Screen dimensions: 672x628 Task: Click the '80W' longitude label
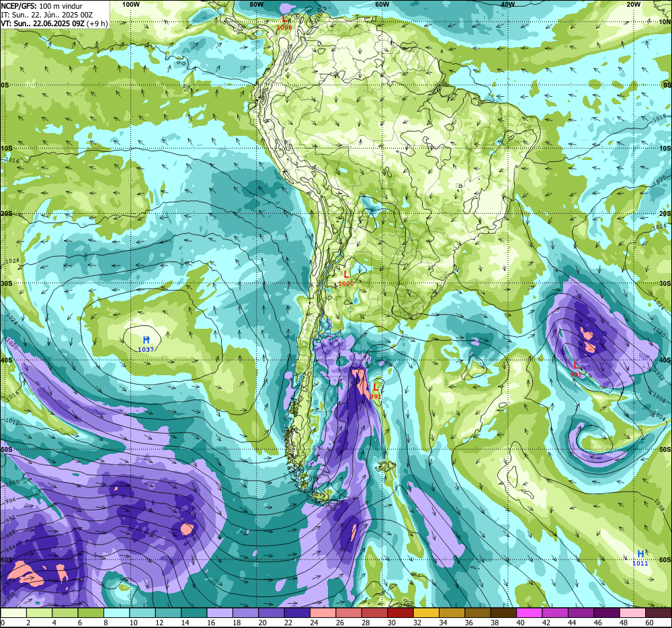click(x=256, y=4)
